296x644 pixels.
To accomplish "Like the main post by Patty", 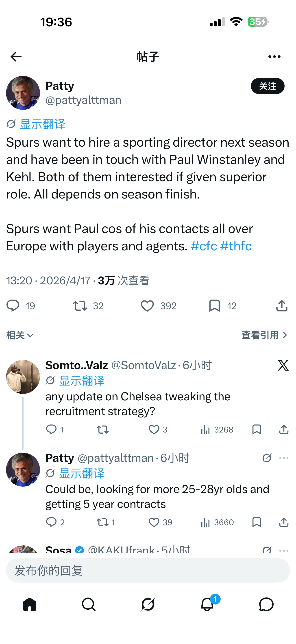I will coord(147,306).
